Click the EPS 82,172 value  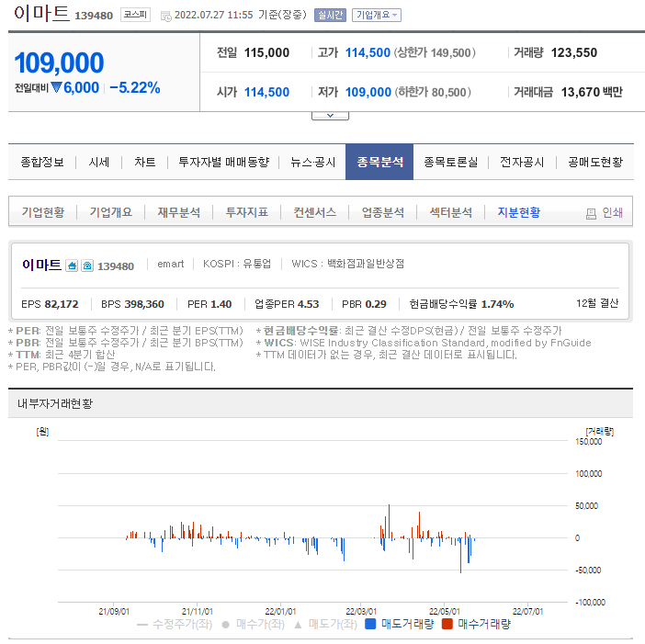[62, 304]
